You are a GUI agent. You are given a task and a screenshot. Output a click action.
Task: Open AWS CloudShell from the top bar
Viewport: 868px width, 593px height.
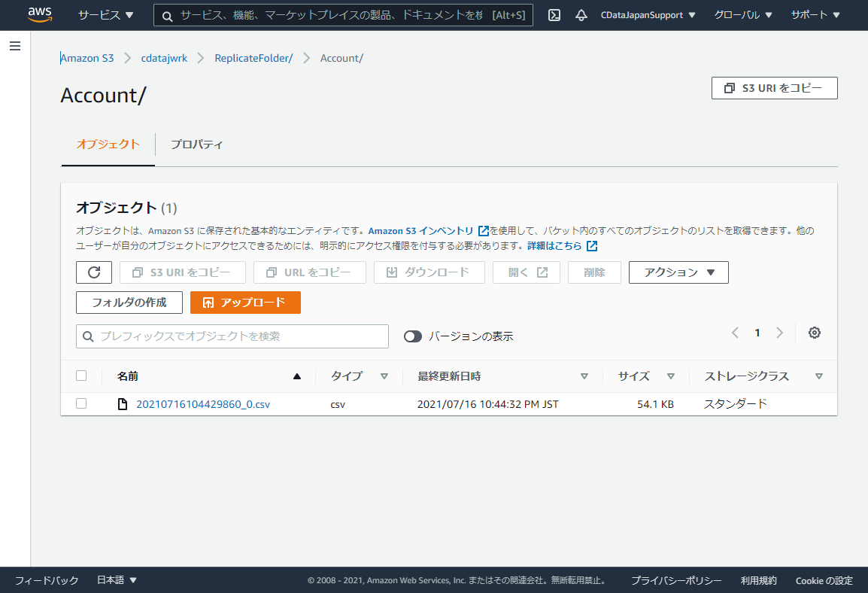click(x=554, y=14)
